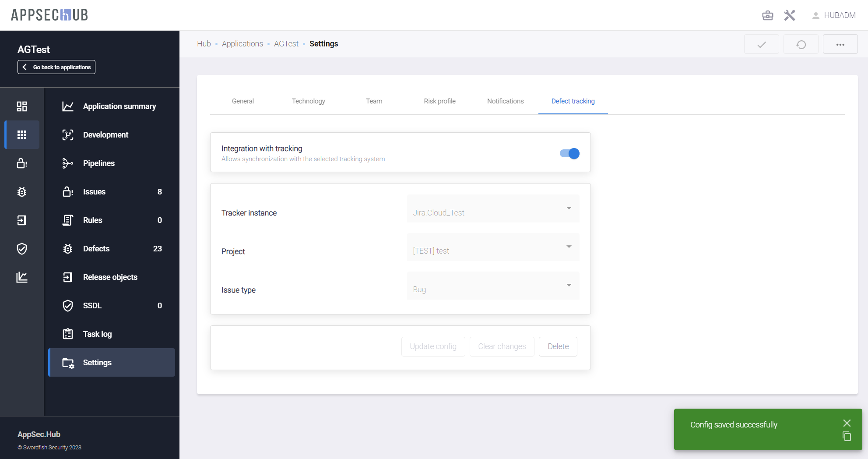Disable Integration with tracking toggle

pos(569,153)
